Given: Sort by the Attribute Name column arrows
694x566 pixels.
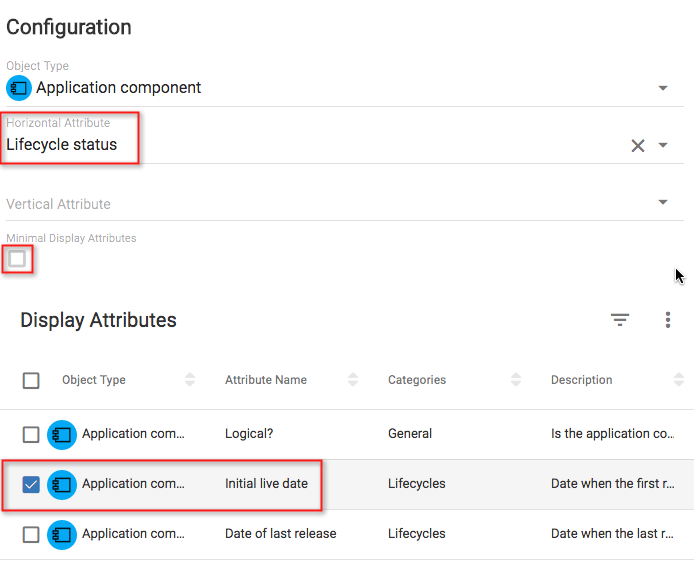Looking at the screenshot, I should [353, 380].
